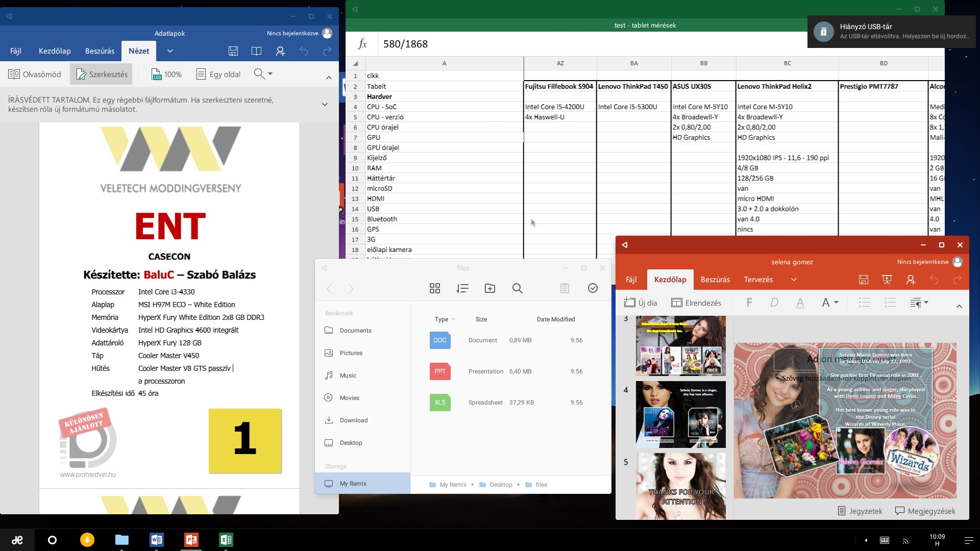
Task: Collapse the PowerPoint ribbon
Action: 959,306
